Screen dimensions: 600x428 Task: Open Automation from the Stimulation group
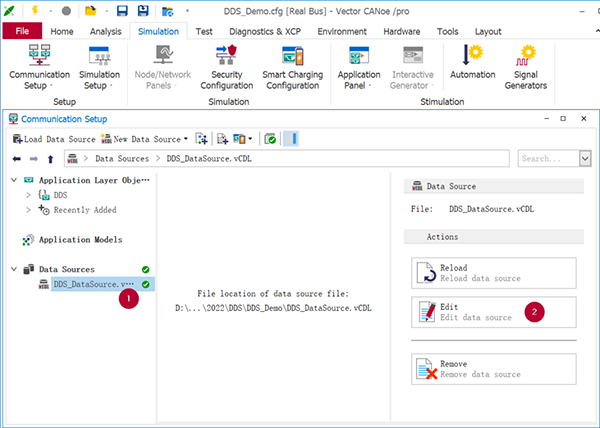click(x=473, y=63)
